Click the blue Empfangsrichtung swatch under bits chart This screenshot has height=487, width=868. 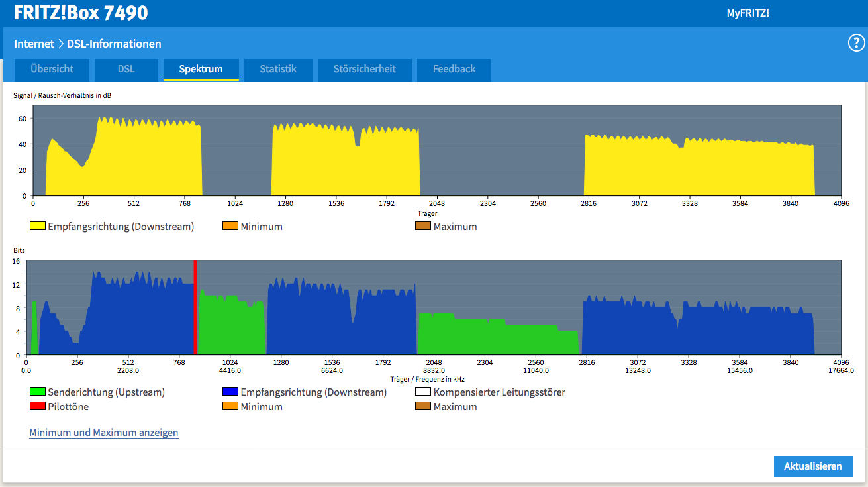click(x=230, y=392)
